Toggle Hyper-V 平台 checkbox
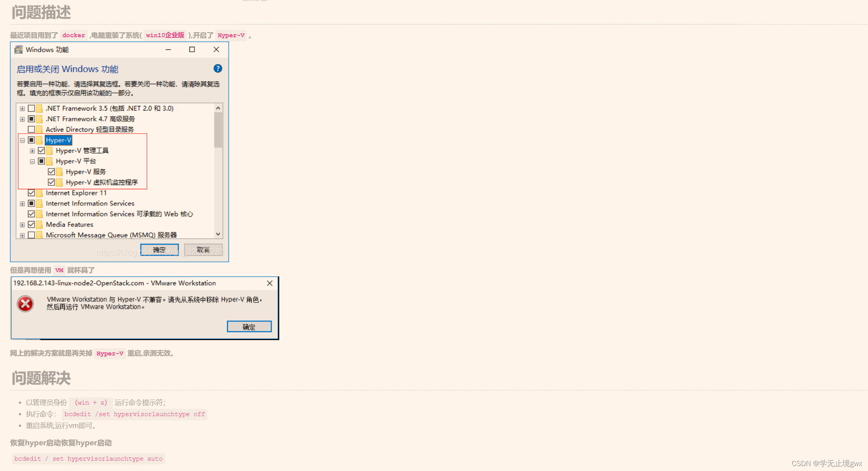Image resolution: width=868 pixels, height=471 pixels. point(41,161)
